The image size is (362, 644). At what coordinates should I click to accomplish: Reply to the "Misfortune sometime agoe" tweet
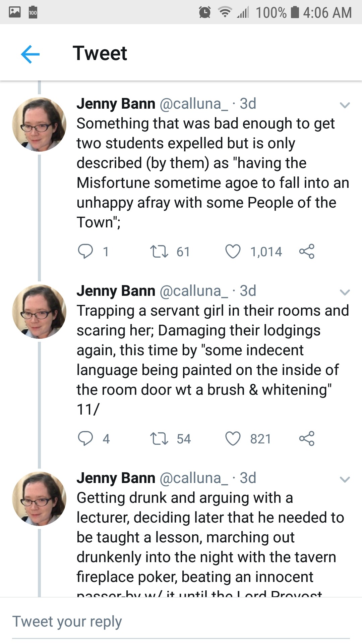coord(85,251)
